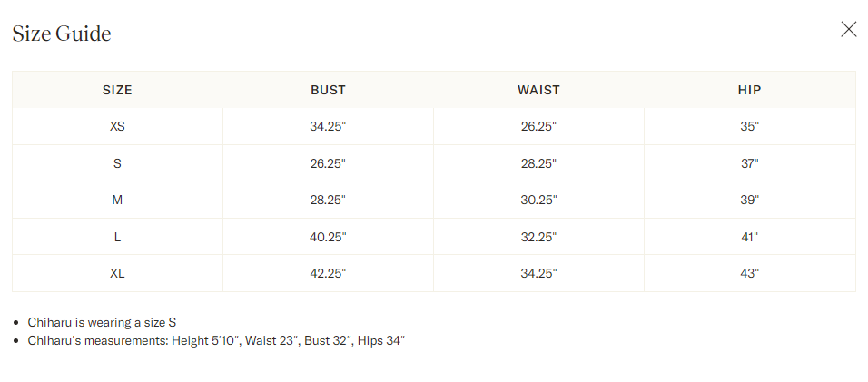This screenshot has height=382, width=868.
Task: Click the M waist value 30.25"
Action: (538, 201)
